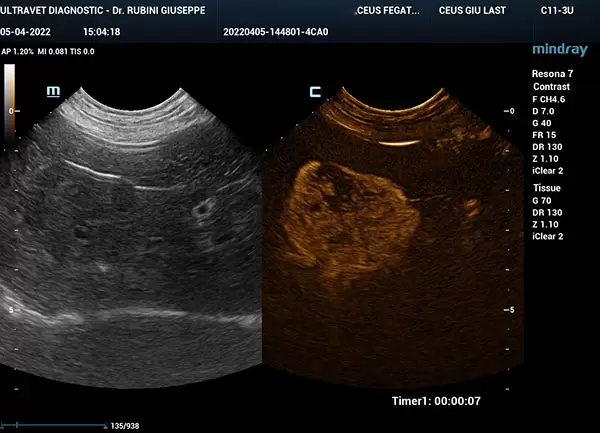Click the Contrast parameters heading
Screen dimensions: 600x433
click(x=551, y=86)
